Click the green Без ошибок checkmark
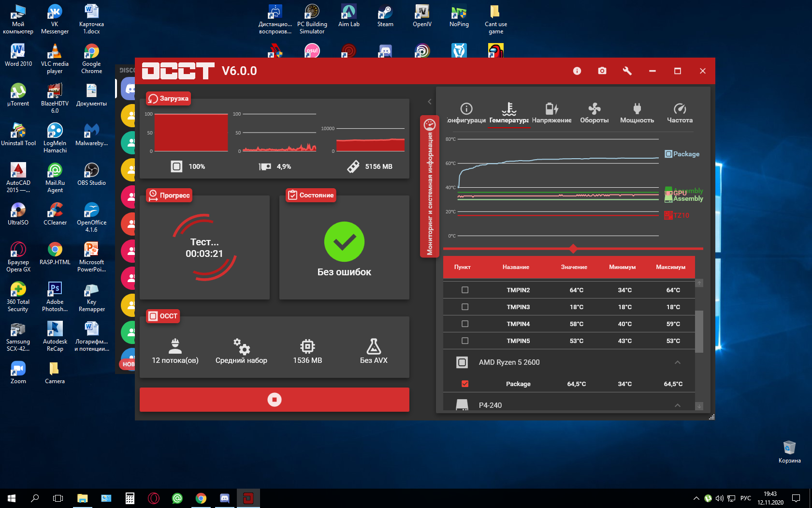This screenshot has width=812, height=508. [344, 242]
